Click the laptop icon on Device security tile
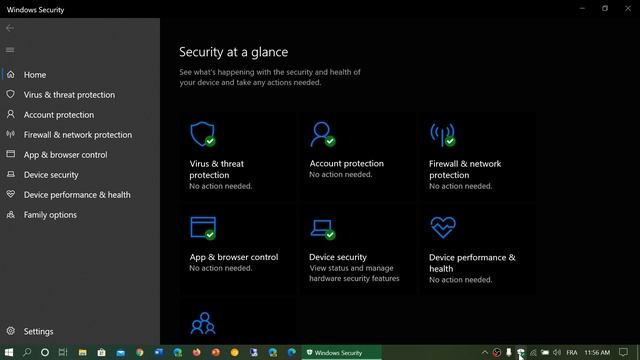 (x=322, y=229)
